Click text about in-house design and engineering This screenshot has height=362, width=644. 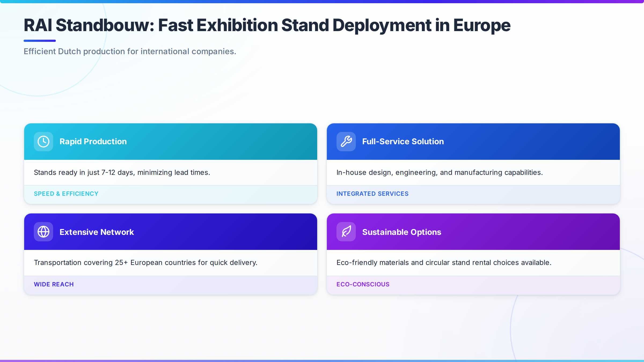tap(440, 172)
